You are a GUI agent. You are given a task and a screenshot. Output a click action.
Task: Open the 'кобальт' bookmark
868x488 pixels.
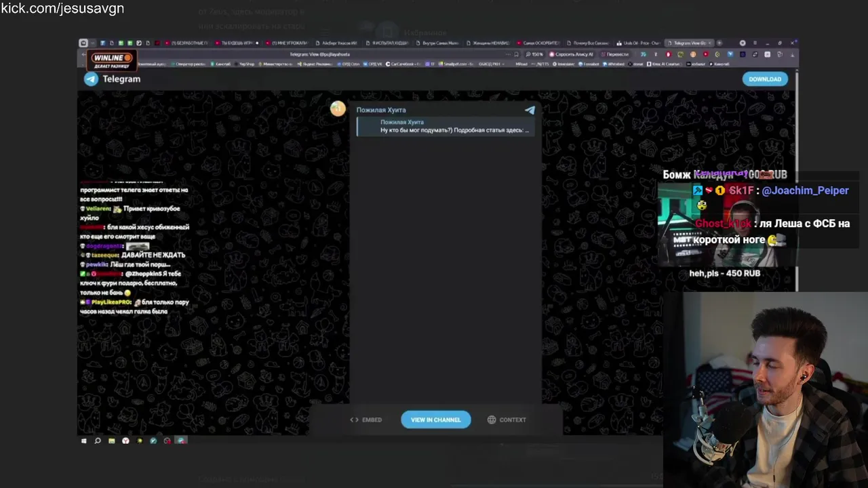pos(696,64)
